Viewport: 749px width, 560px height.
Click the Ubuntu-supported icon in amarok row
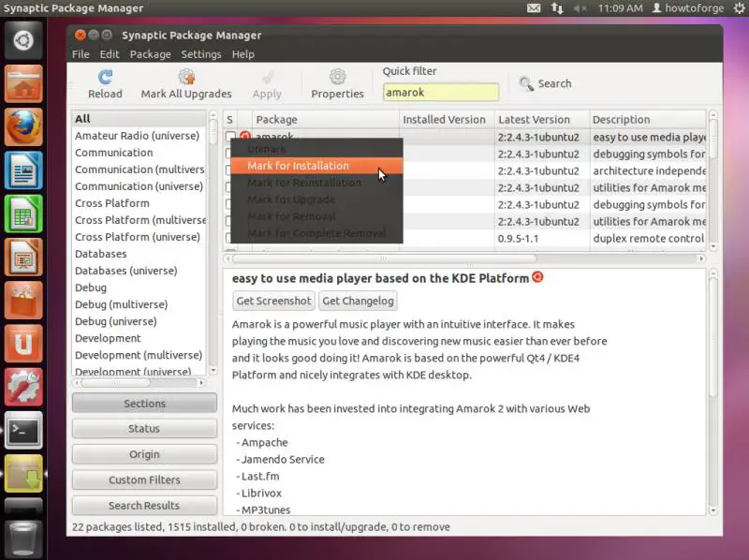[x=245, y=136]
